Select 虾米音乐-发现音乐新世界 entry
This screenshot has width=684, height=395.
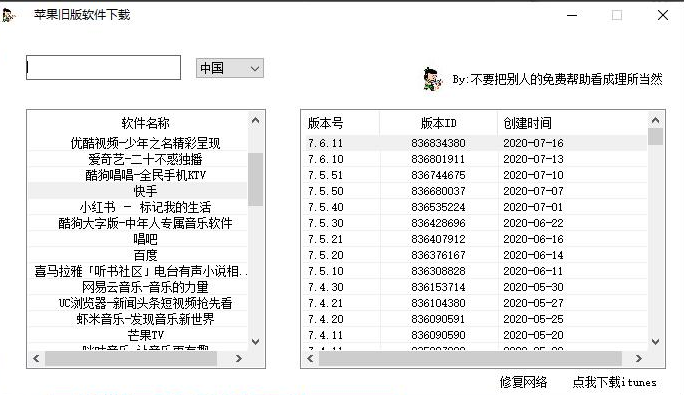(138, 319)
